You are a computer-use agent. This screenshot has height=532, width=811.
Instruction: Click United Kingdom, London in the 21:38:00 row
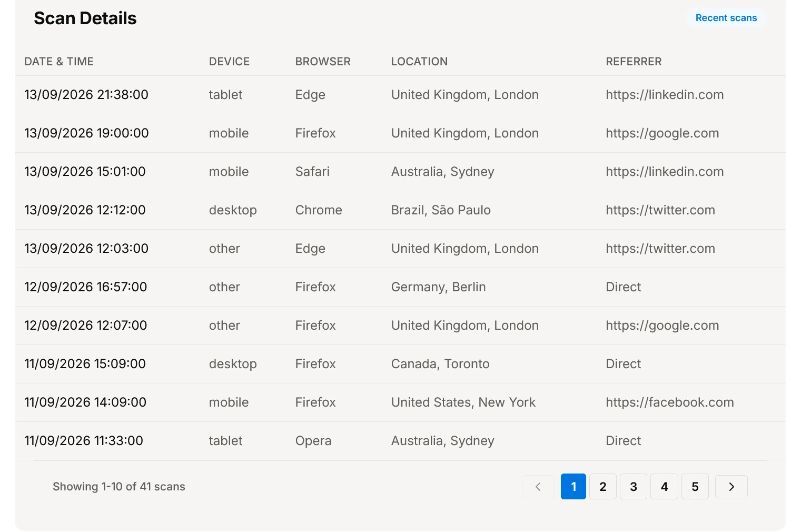[465, 95]
